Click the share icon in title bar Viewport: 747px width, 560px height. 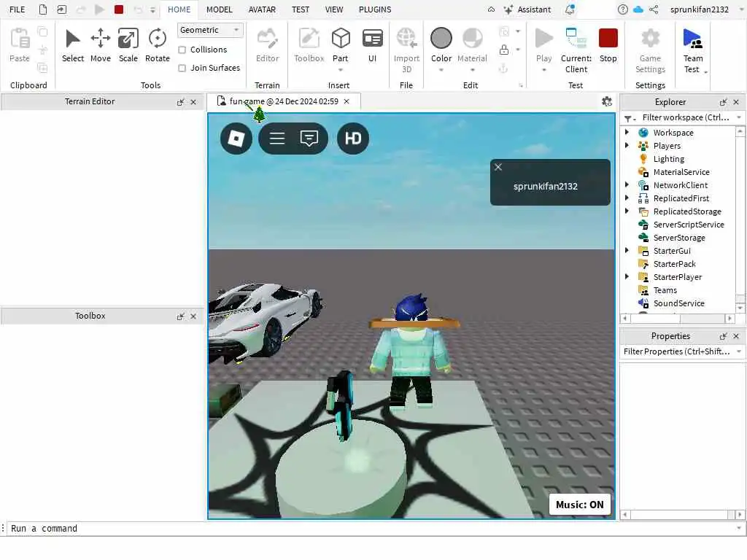click(x=654, y=9)
